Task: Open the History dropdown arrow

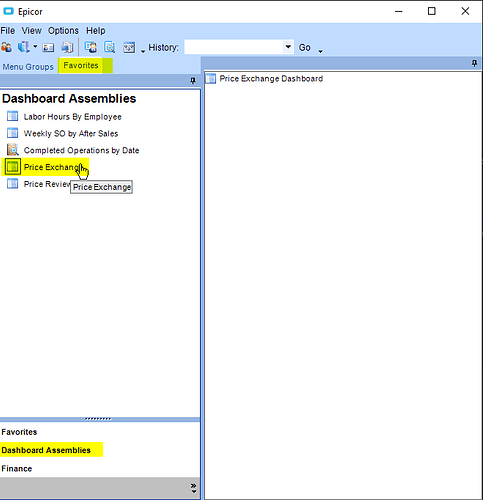Action: click(x=288, y=47)
